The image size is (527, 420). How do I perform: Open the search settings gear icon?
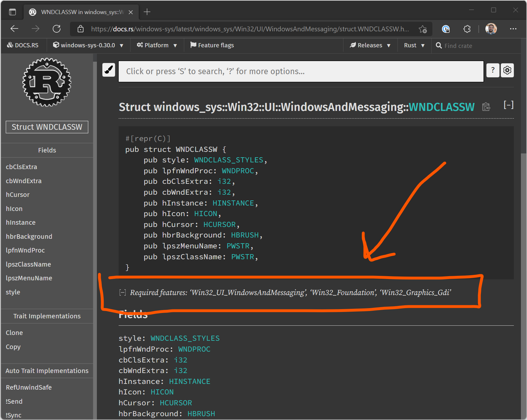pyautogui.click(x=507, y=70)
